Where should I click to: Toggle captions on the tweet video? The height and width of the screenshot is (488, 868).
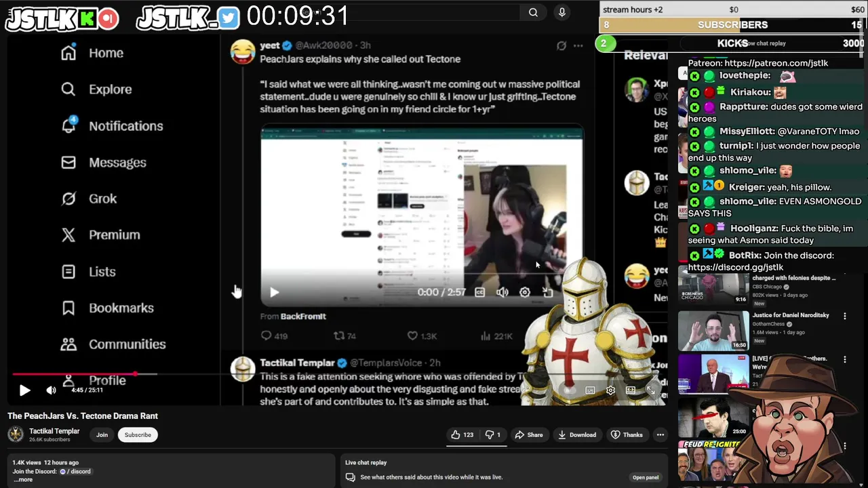coord(479,292)
